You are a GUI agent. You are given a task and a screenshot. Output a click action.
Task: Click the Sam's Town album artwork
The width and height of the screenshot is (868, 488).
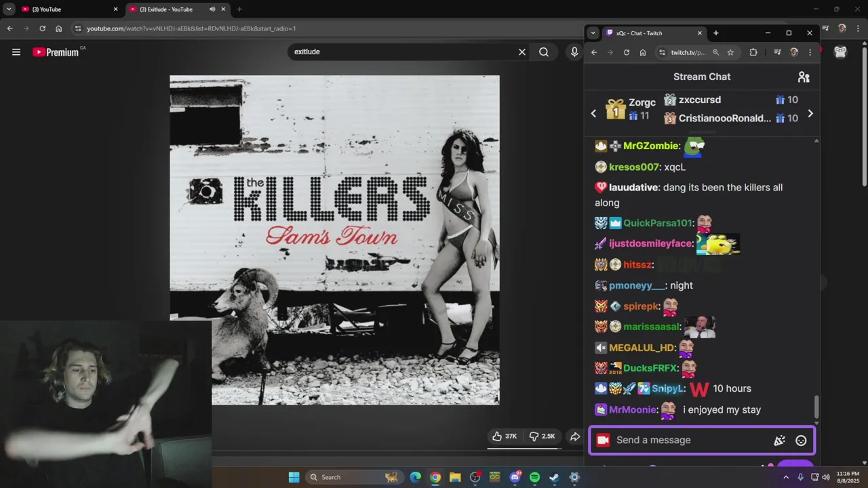pyautogui.click(x=334, y=240)
